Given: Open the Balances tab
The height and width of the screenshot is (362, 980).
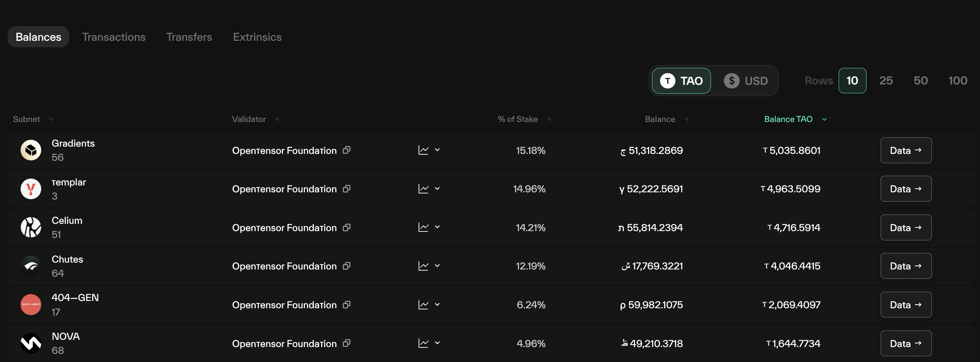Looking at the screenshot, I should 38,37.
